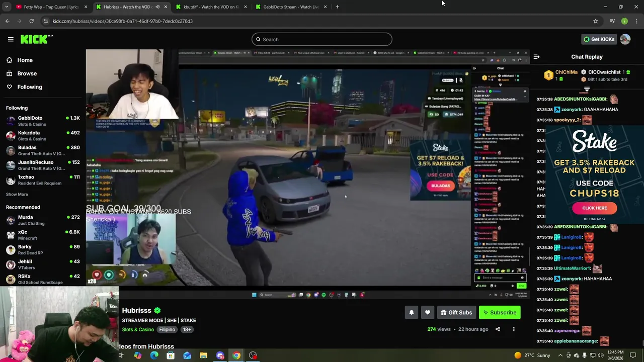Viewport: 644px width, 362px height.
Task: Collapse the Chat Replay panel
Action: [536, 57]
